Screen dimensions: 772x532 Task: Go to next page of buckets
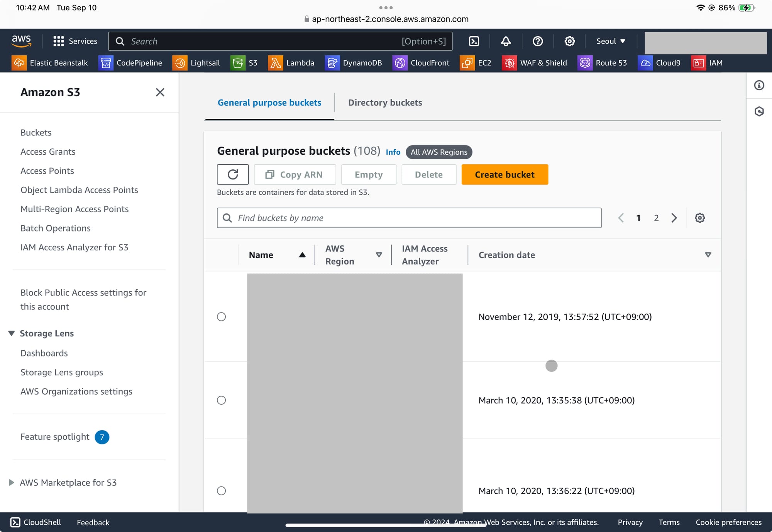coord(674,218)
